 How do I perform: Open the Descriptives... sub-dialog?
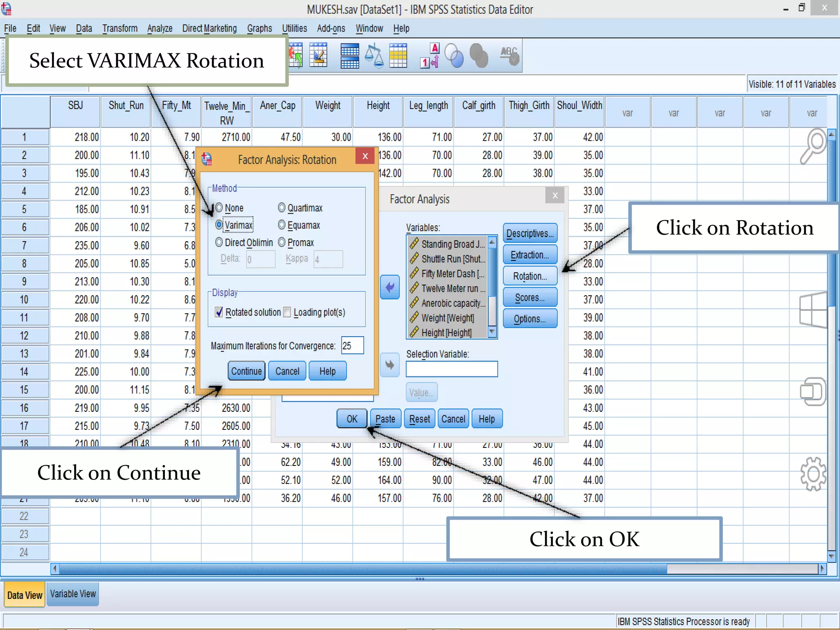tap(530, 233)
